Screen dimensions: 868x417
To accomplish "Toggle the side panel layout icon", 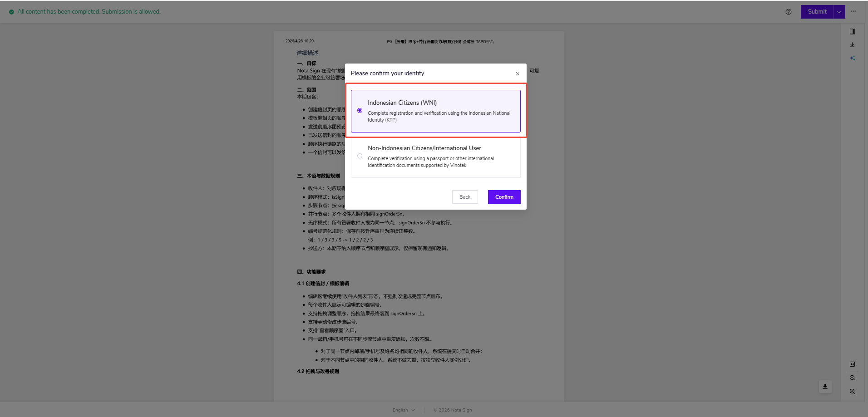I will click(852, 32).
